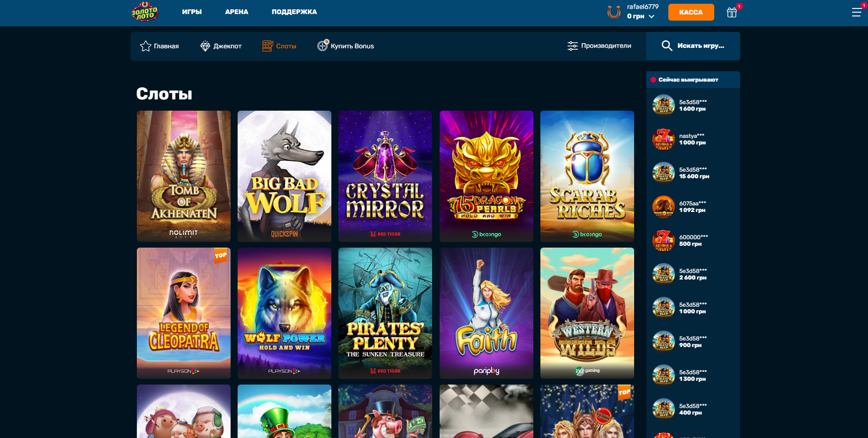The width and height of the screenshot is (868, 438).
Task: Click the star icon beside Главная
Action: point(146,46)
